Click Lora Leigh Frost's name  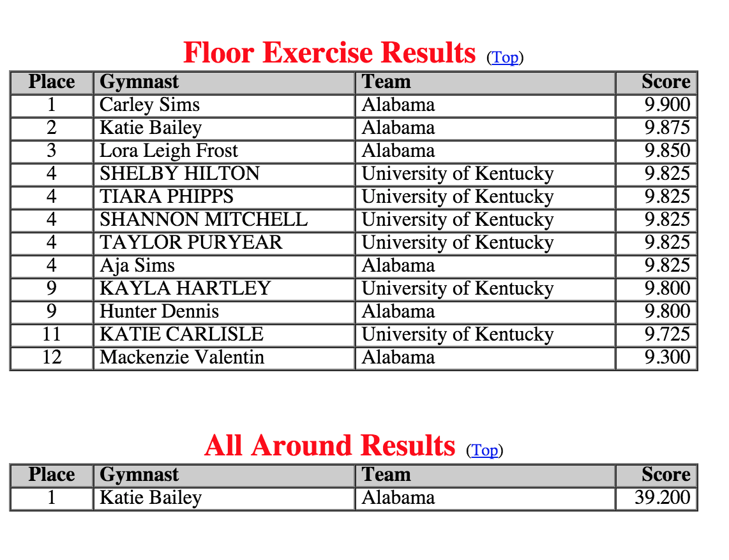point(169,151)
